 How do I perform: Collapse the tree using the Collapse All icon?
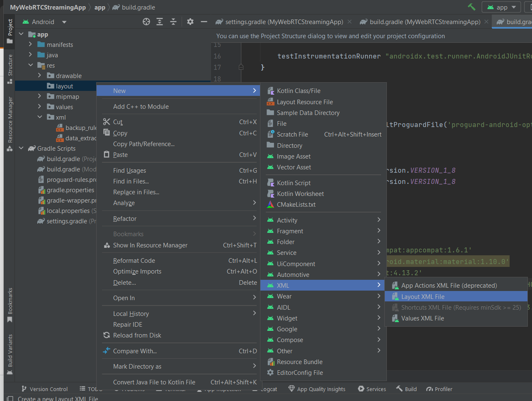[x=174, y=22]
